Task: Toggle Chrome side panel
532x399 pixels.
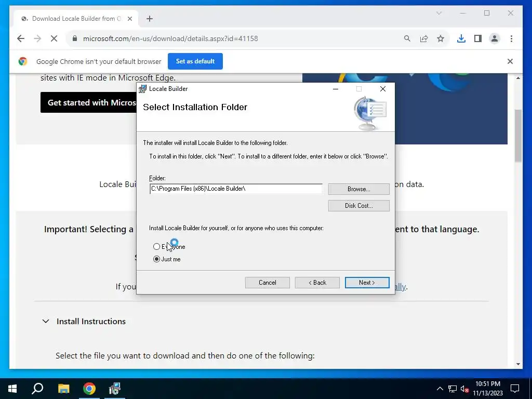Action: (x=478, y=38)
